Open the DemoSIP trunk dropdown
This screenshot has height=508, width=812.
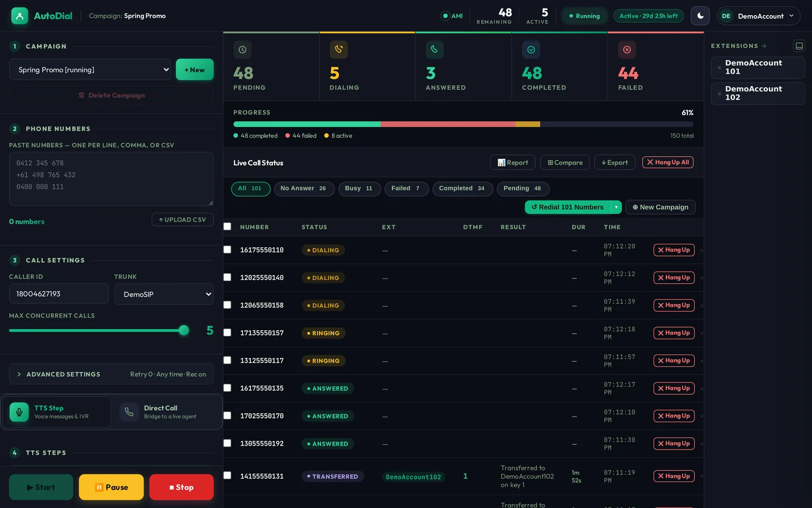click(x=164, y=294)
